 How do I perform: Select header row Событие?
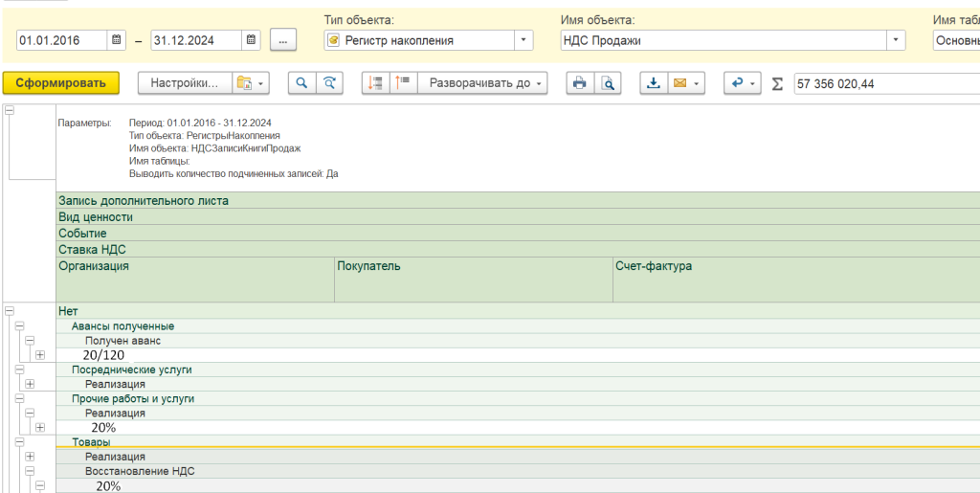coord(518,233)
